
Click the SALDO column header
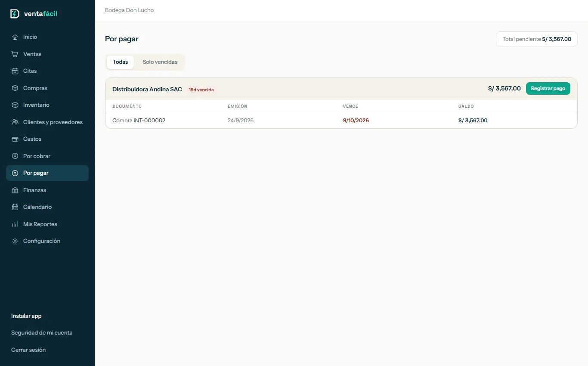click(466, 106)
